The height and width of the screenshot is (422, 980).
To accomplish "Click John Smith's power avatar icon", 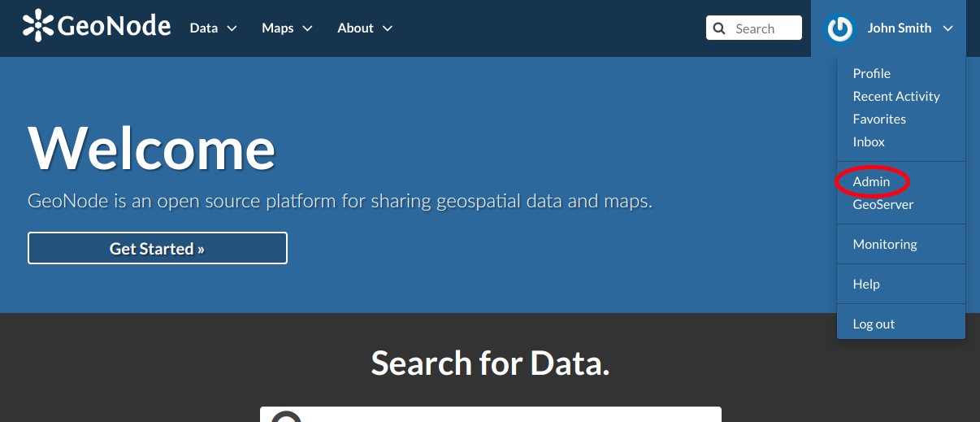I will (839, 28).
